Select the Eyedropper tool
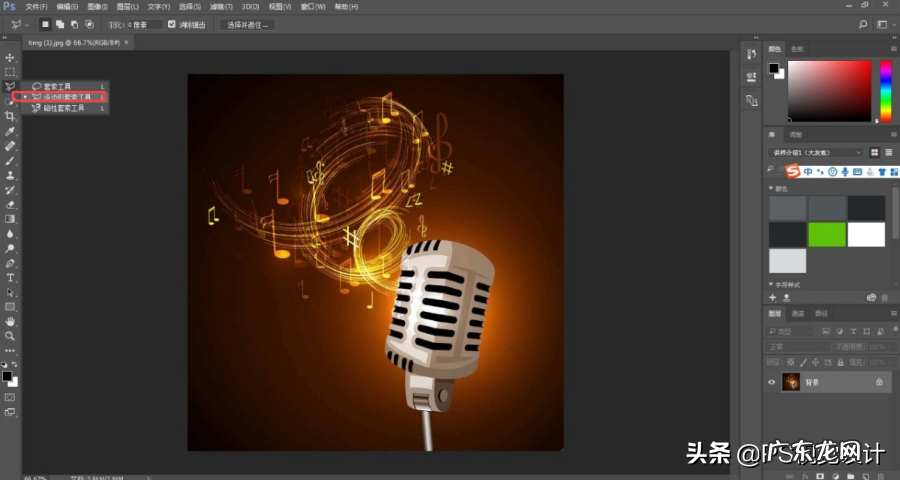The height and width of the screenshot is (480, 900). click(x=10, y=131)
